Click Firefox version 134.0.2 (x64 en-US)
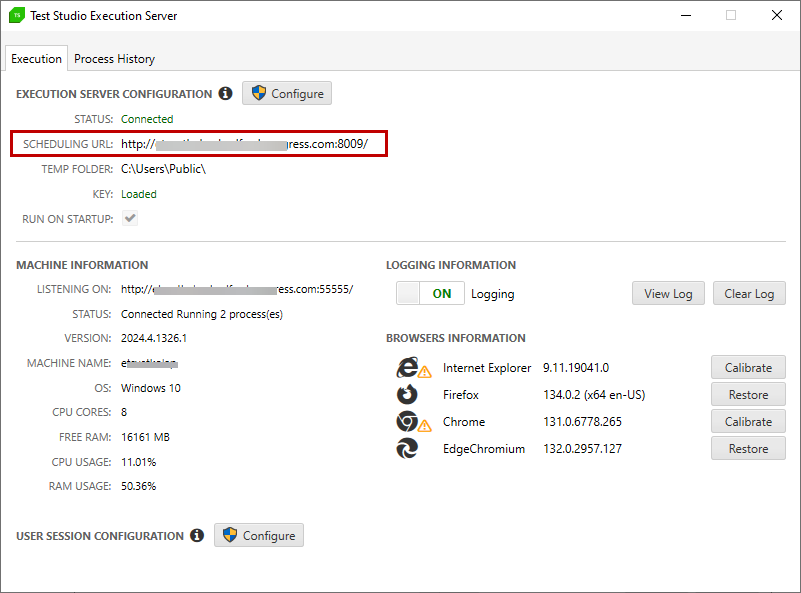 pyautogui.click(x=594, y=395)
